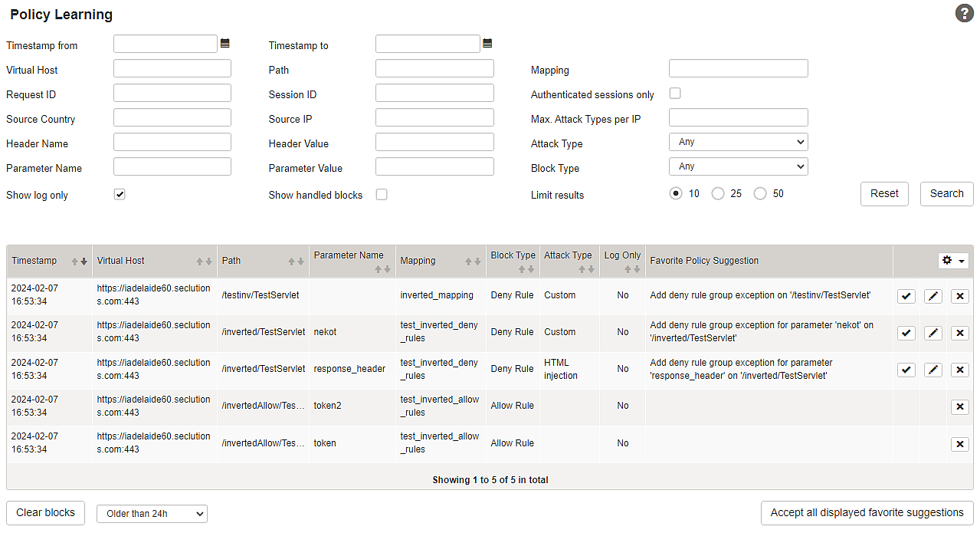Delete block for token parameter row

pyautogui.click(x=960, y=444)
